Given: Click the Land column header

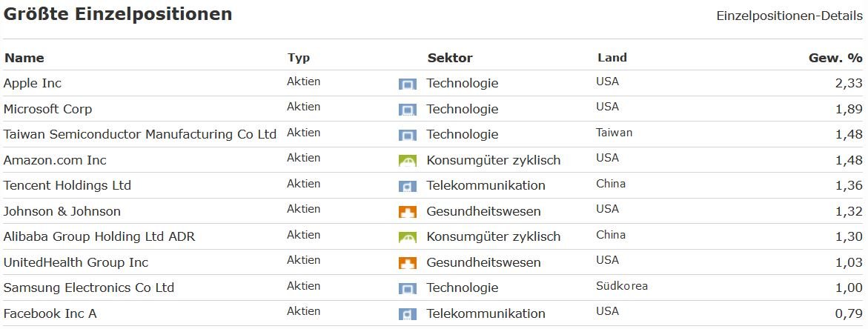Looking at the screenshot, I should click(612, 58).
